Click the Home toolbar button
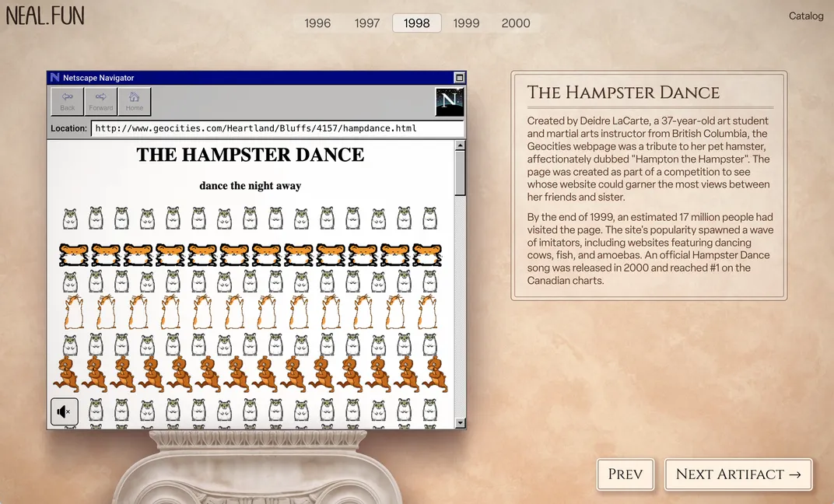This screenshot has width=834, height=504. [x=135, y=102]
